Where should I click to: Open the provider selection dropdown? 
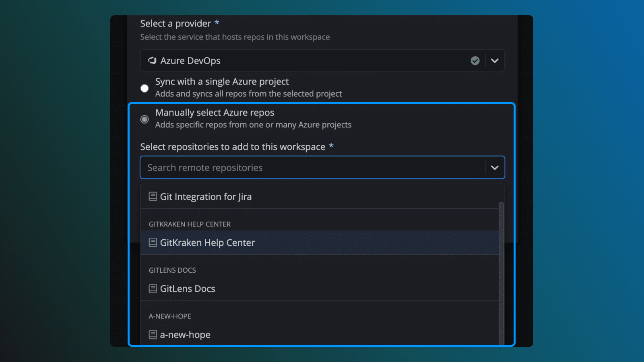point(495,60)
